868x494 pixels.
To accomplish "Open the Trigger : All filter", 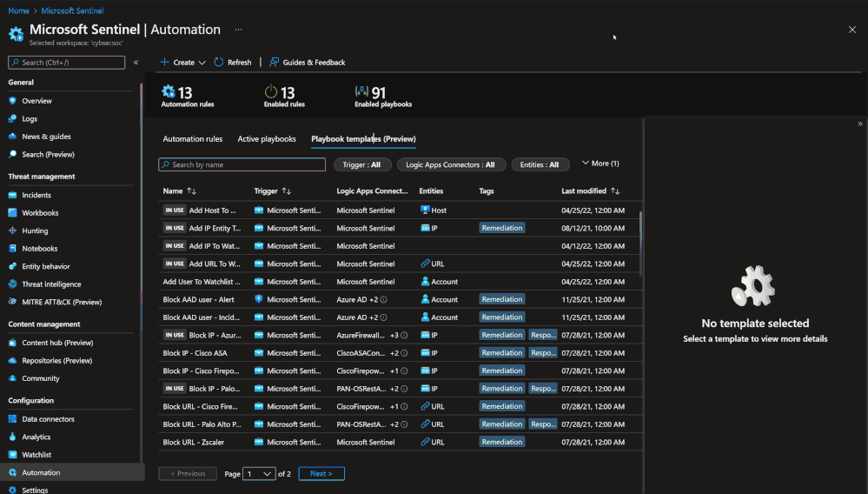I will [362, 164].
